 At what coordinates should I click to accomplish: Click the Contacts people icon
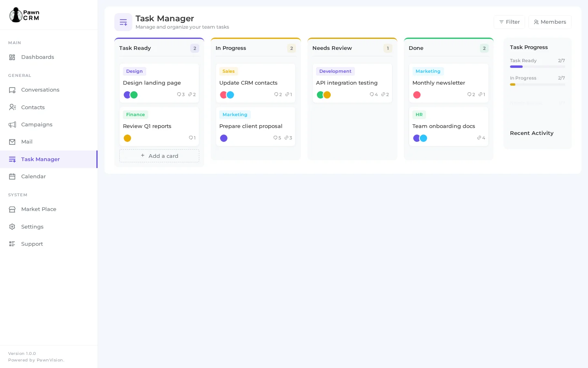12,107
